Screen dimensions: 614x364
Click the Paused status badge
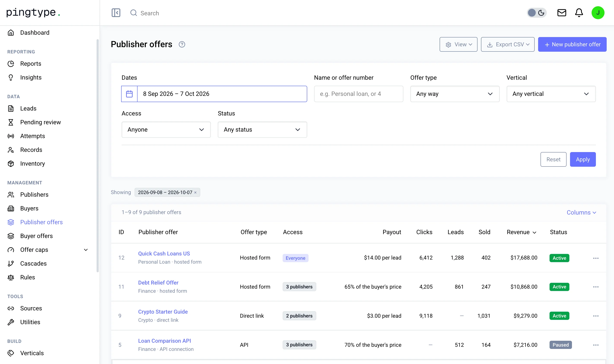coord(561,345)
